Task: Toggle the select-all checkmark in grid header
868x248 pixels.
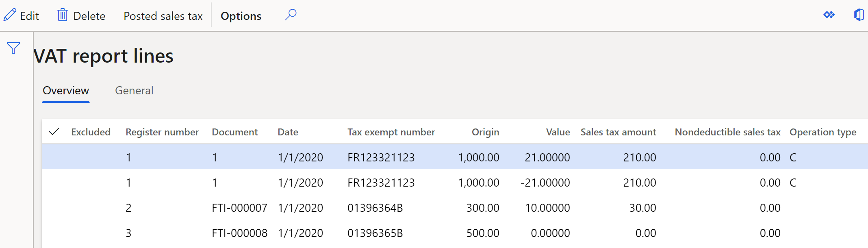Action: coord(54,132)
